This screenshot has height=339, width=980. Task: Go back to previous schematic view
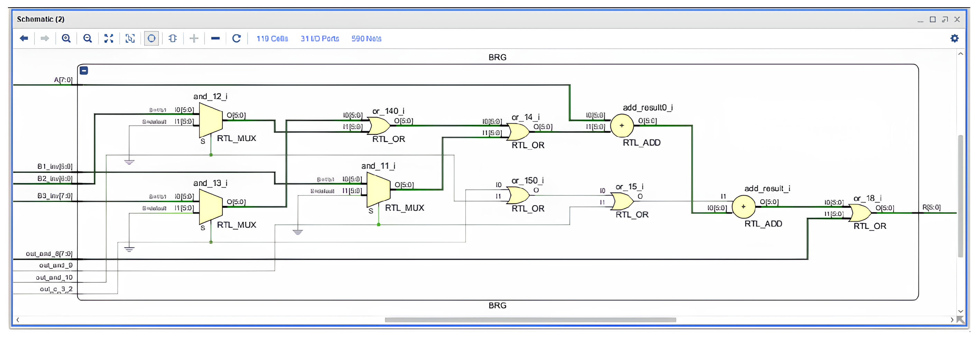24,38
